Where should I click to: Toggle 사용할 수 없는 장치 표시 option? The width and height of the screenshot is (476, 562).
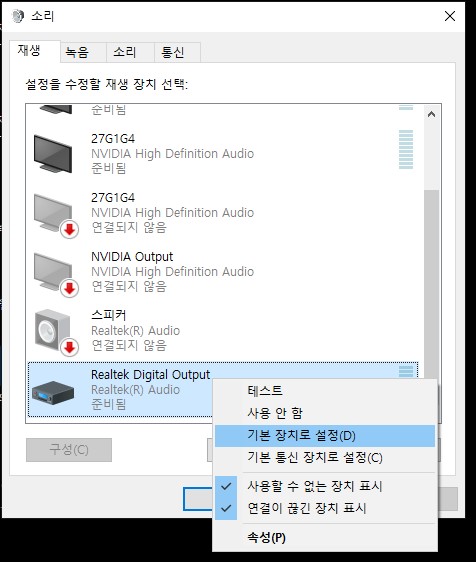coord(325,486)
